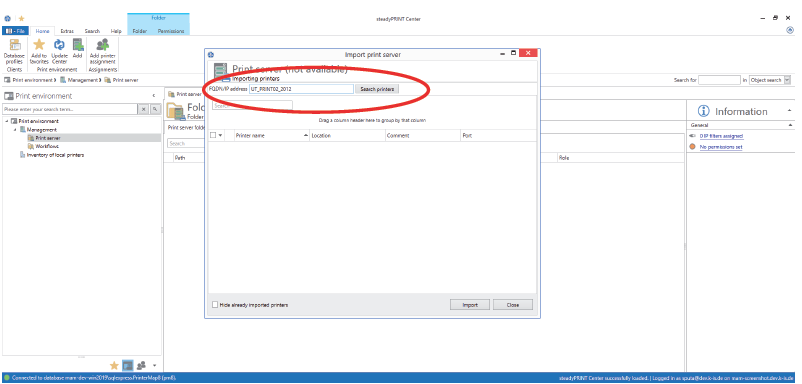This screenshot has width=802, height=384.
Task: Click the Add printer assignment icon
Action: [103, 45]
